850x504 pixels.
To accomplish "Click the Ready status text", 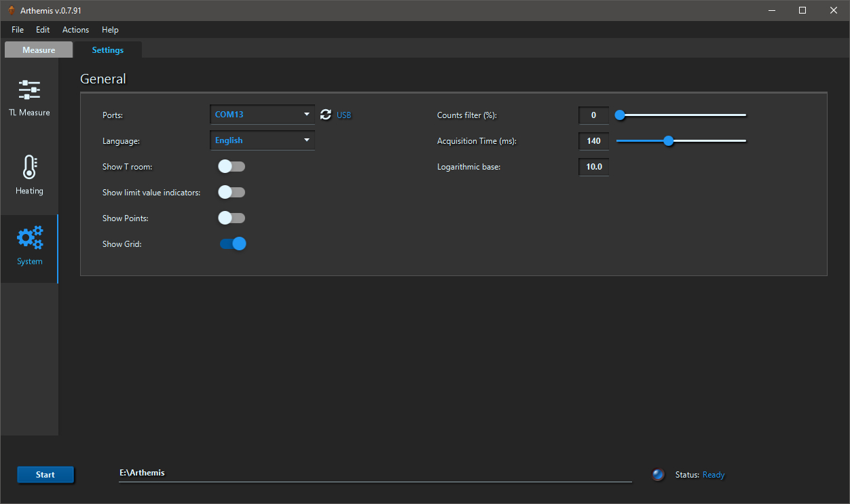I will pos(714,475).
